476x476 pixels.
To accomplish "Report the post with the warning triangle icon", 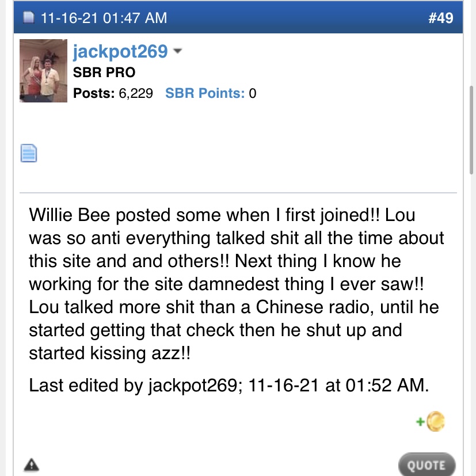I will 31,464.
